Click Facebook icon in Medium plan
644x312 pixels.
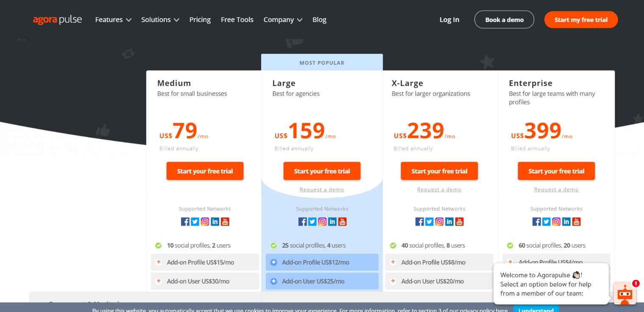click(x=185, y=221)
